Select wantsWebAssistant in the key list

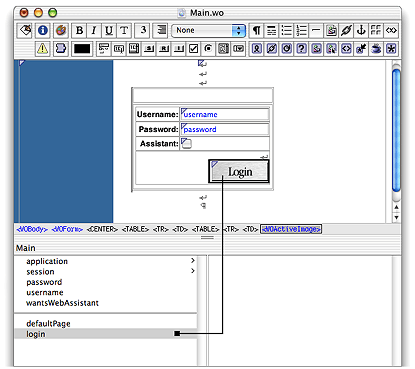pyautogui.click(x=62, y=303)
